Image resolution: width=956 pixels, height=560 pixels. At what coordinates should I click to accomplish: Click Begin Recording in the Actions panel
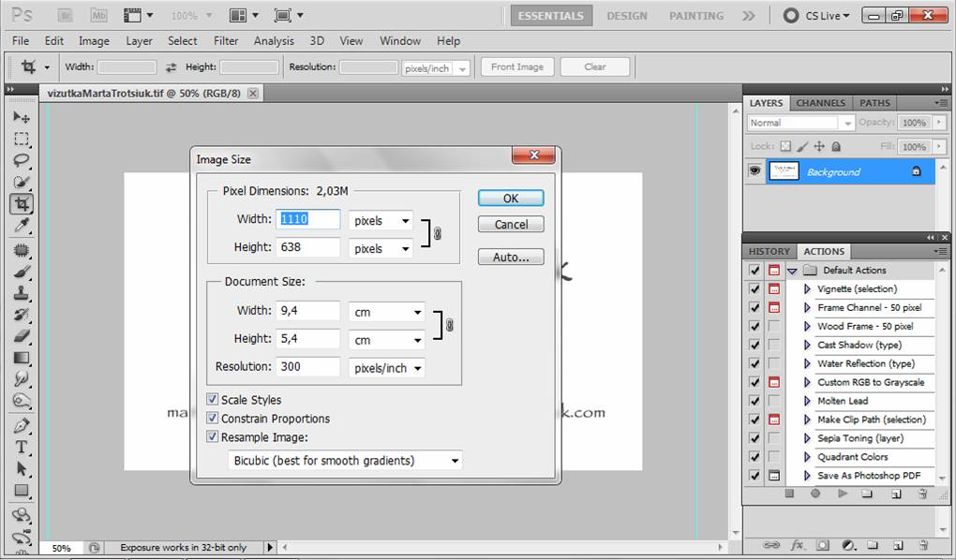[815, 494]
